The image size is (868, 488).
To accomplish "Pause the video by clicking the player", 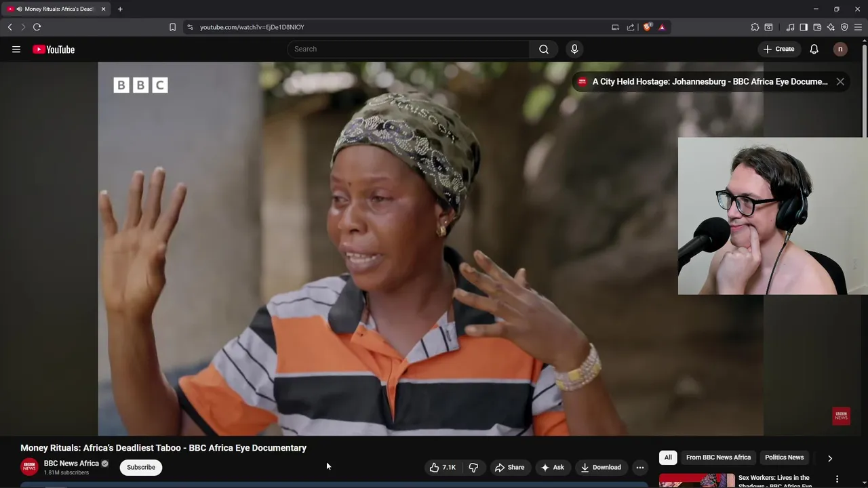I will [431, 249].
